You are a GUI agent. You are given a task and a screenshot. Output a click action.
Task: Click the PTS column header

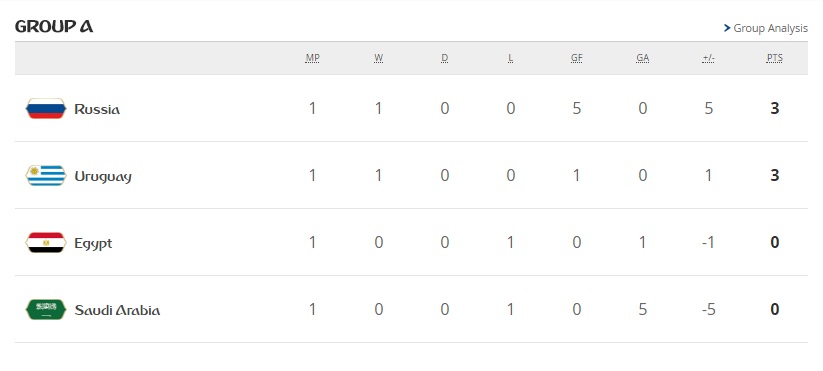[x=775, y=58]
